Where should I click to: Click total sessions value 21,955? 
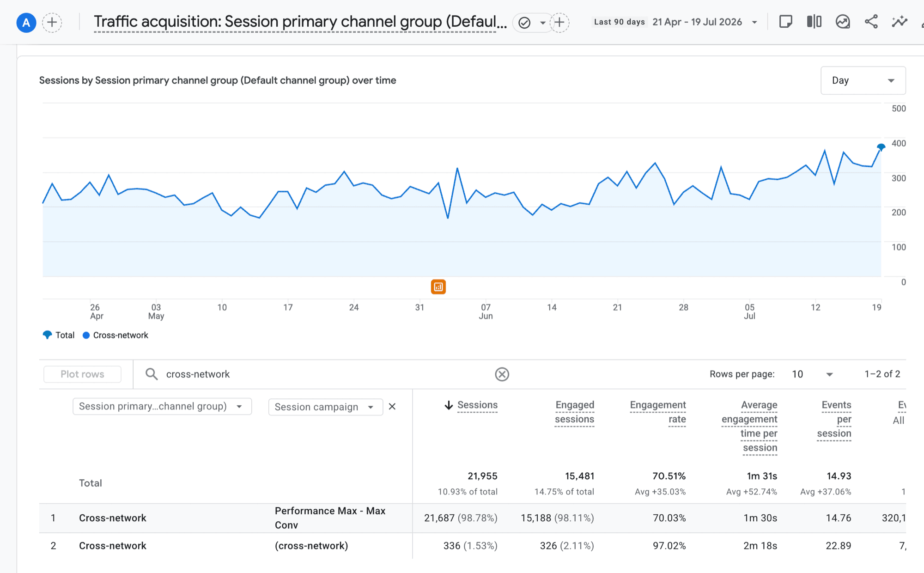482,476
